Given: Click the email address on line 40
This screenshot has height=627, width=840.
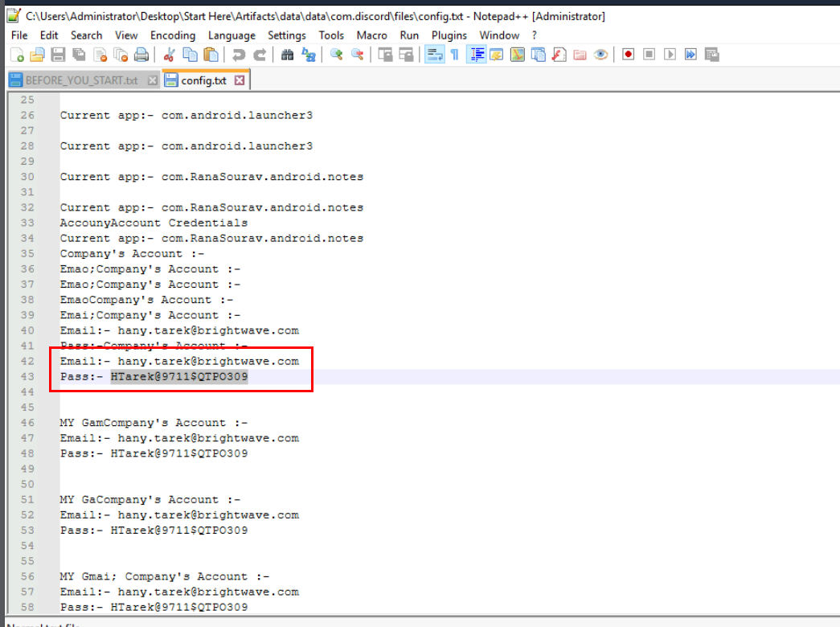Looking at the screenshot, I should tap(208, 330).
